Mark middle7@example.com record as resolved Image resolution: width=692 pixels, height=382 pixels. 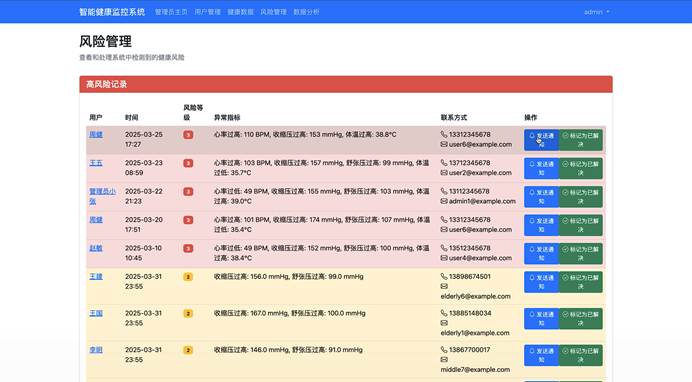click(x=581, y=355)
